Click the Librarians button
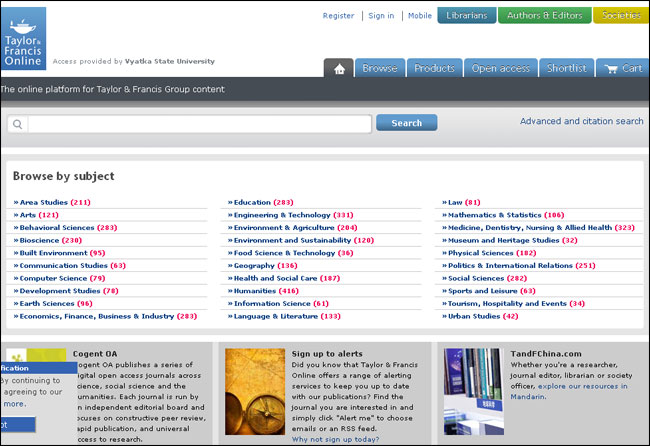 coord(467,15)
